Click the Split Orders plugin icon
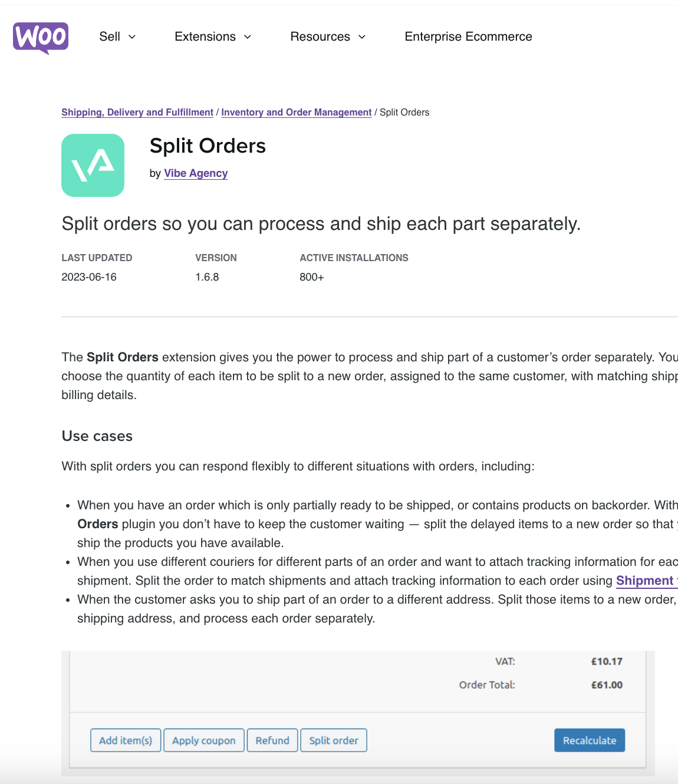678x784 pixels. (x=93, y=165)
